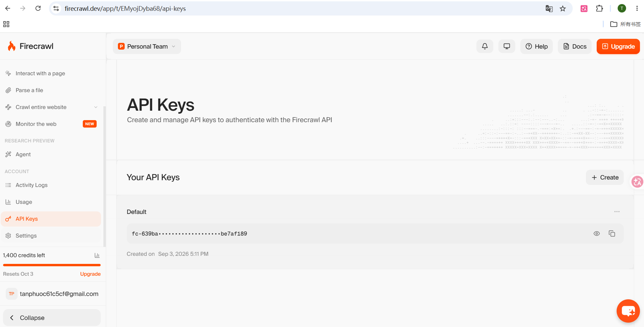644x327 pixels.
Task: Open the Docs link
Action: click(575, 46)
